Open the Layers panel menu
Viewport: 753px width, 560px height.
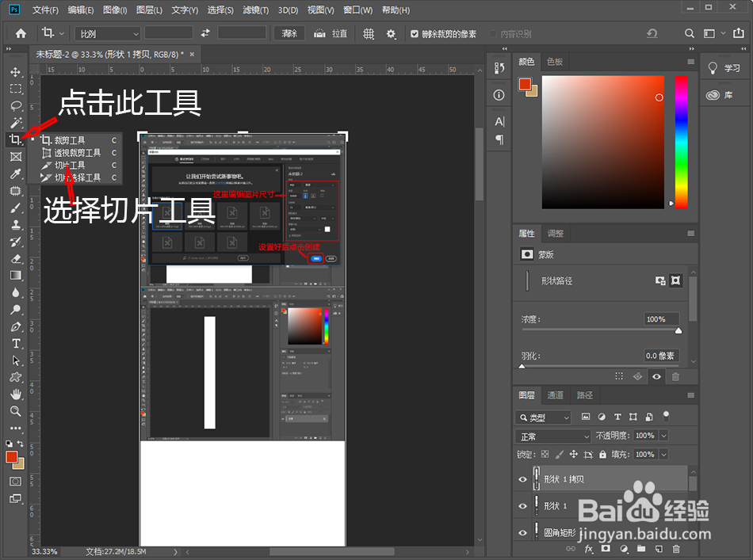tap(690, 395)
